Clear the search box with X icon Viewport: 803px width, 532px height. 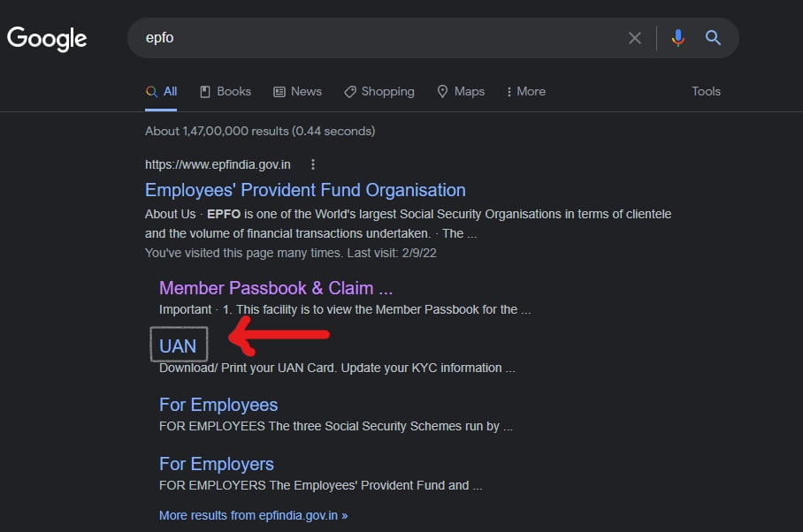coord(634,38)
